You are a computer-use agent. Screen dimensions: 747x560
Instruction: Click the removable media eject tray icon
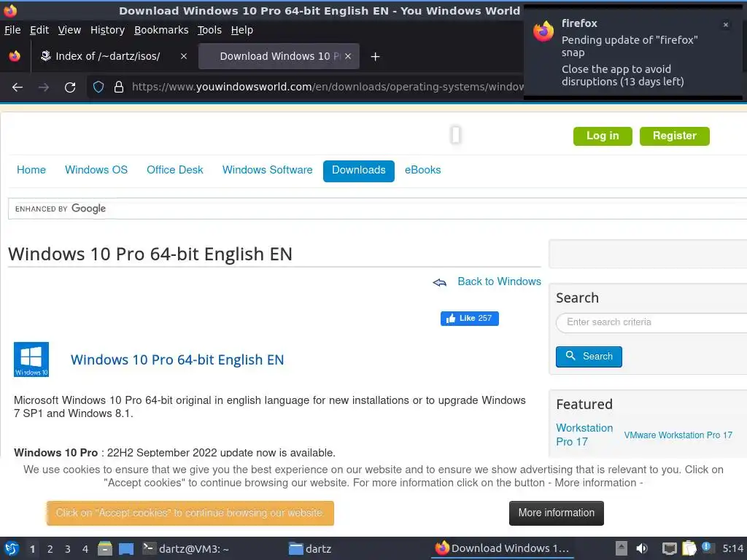pyautogui.click(x=622, y=548)
